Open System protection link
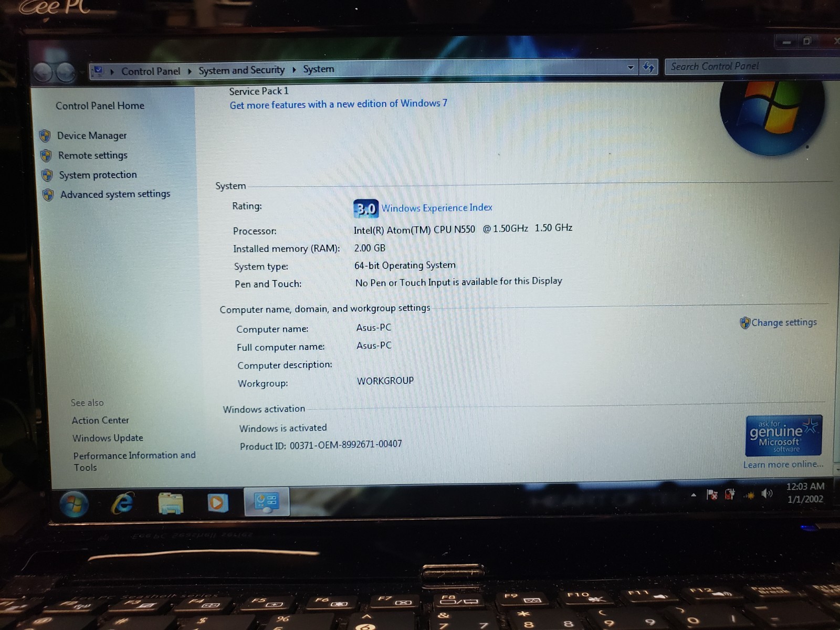Image resolution: width=840 pixels, height=630 pixels. coord(98,175)
